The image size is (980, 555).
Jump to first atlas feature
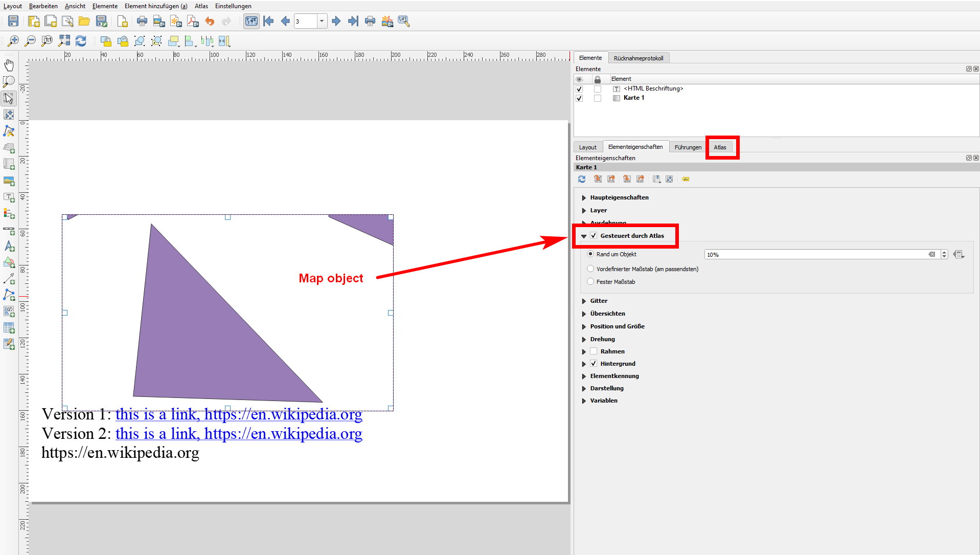coord(268,21)
